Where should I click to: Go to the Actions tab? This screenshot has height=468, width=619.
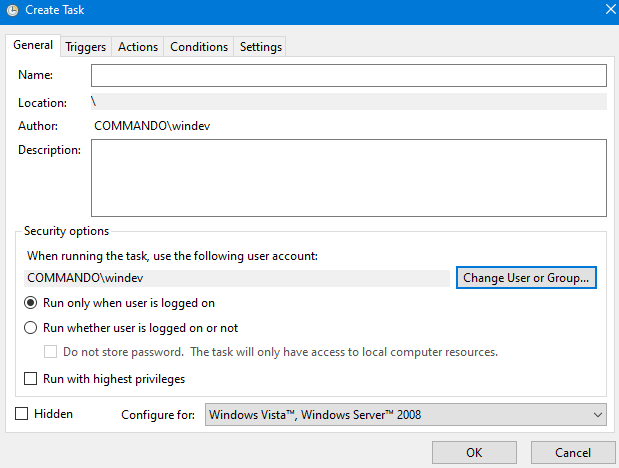click(138, 47)
